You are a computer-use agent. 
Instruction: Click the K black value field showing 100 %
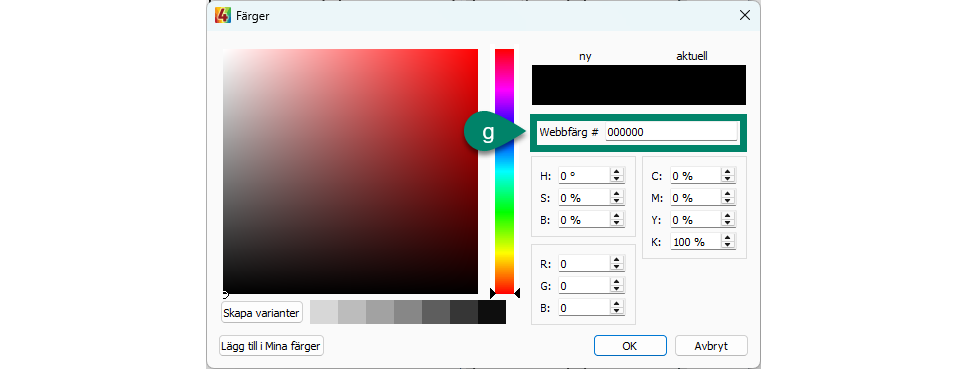click(x=695, y=242)
